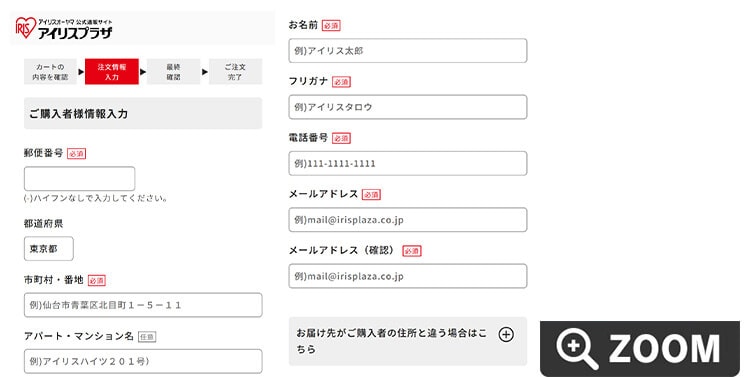The image size is (750, 377).
Task: Click the ZOOM magnifier icon
Action: (x=577, y=348)
